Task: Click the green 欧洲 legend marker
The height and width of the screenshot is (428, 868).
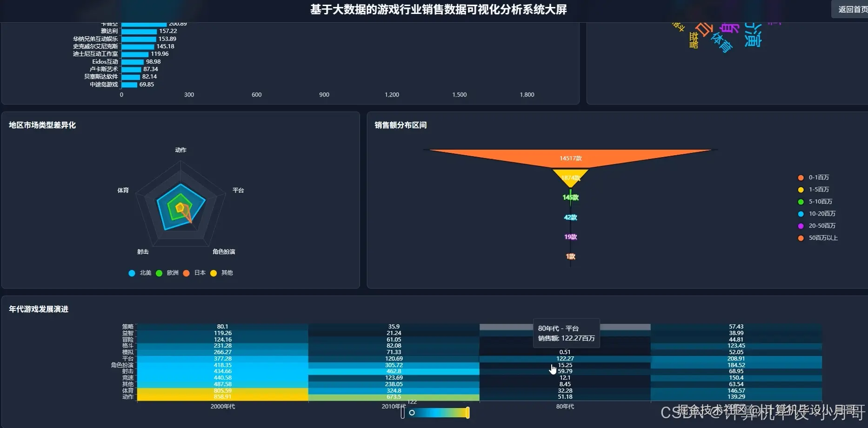Action: (159, 273)
